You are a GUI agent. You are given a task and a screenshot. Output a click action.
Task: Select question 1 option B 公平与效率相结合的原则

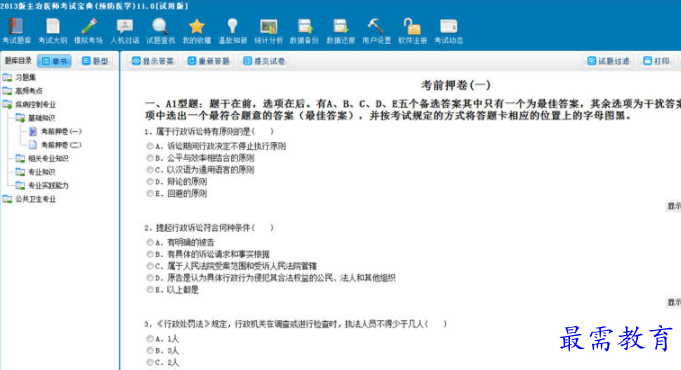[150, 158]
